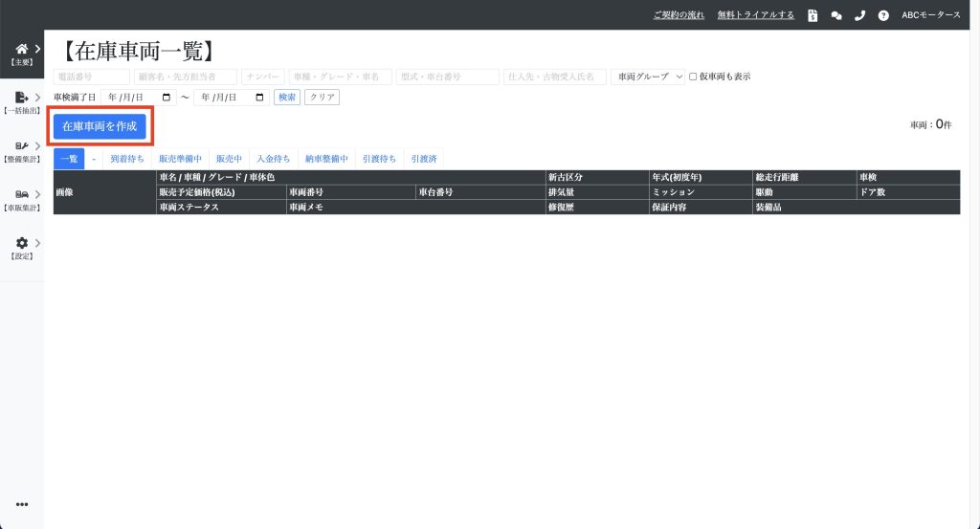Focus the 顧客名・先方担当者 input field

(x=186, y=77)
